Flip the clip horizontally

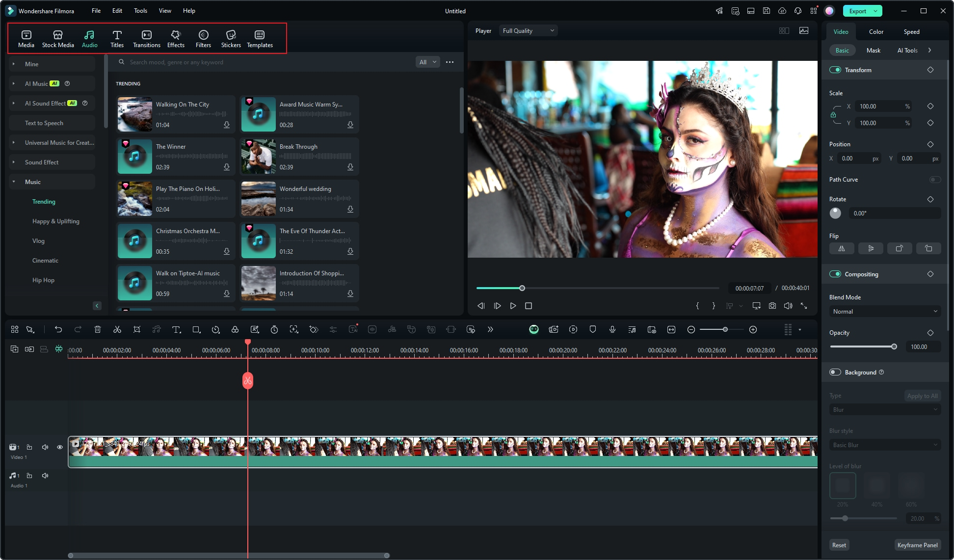coord(842,248)
